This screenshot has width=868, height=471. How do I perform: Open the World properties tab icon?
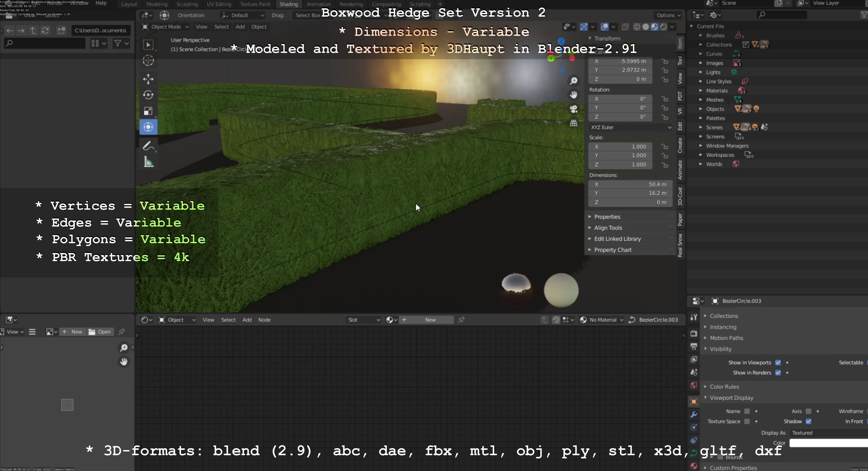pyautogui.click(x=694, y=385)
